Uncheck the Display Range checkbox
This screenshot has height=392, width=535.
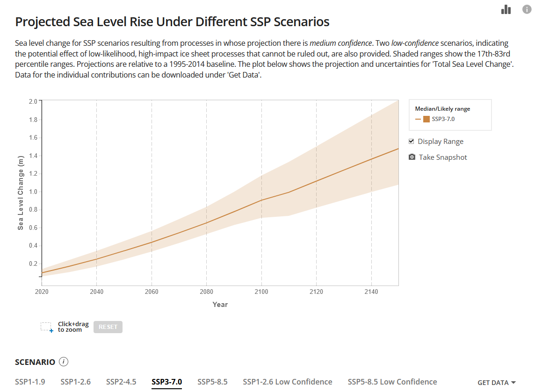coord(412,141)
